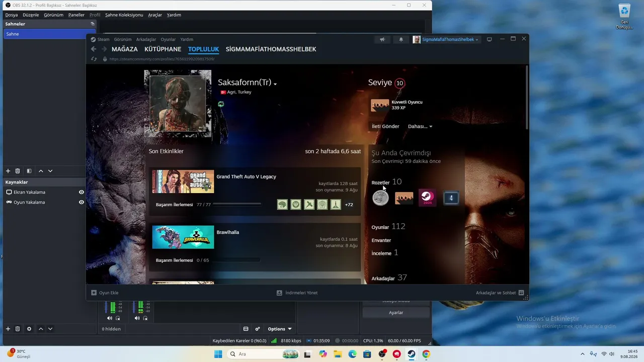Open the Recycle Bin on the desktop
Screen dimensions: 644x362
coord(624,17)
